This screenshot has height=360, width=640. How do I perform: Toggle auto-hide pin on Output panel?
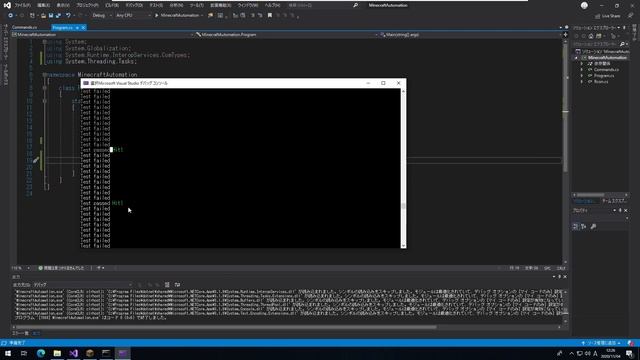[560, 277]
